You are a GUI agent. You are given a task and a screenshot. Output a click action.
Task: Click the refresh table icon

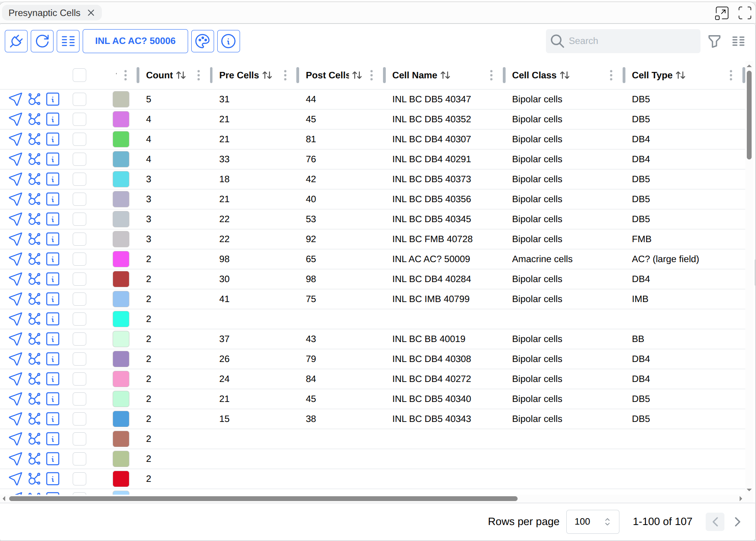click(x=42, y=41)
